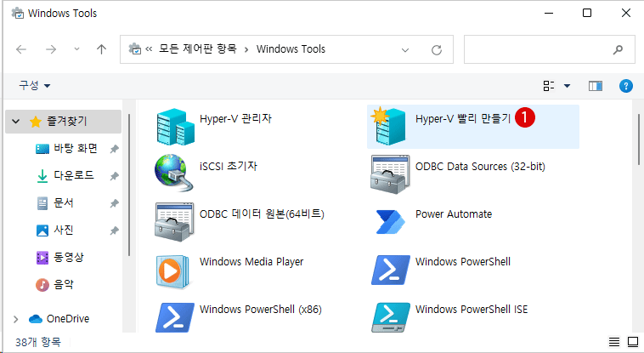Click the 다운로드 download arrow icon
Screen dimensions: 644x353
tap(42, 176)
